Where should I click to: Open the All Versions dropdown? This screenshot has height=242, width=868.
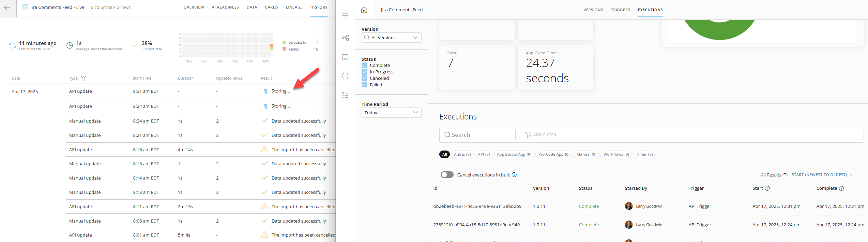(391, 38)
